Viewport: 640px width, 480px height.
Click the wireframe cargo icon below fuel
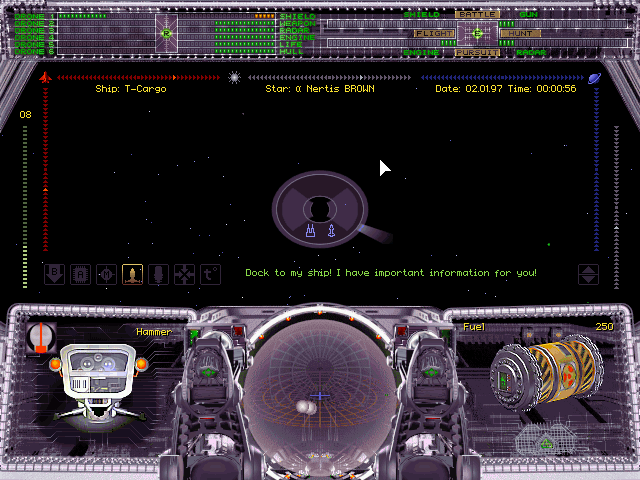(x=546, y=440)
